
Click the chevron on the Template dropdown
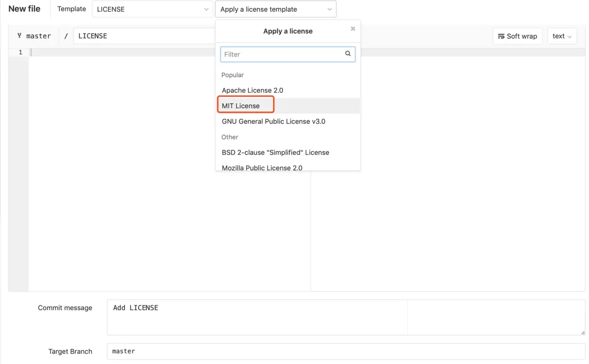pyautogui.click(x=206, y=9)
